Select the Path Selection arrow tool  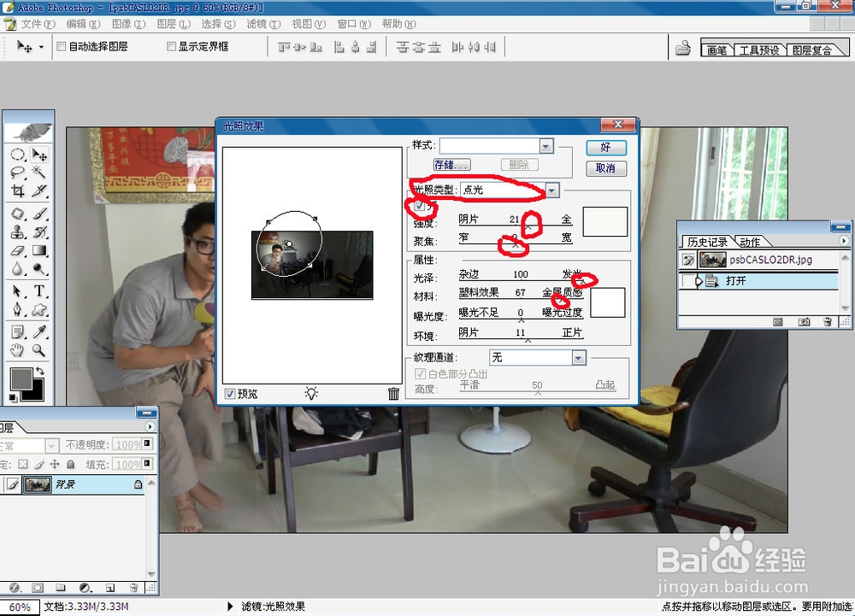[x=17, y=290]
